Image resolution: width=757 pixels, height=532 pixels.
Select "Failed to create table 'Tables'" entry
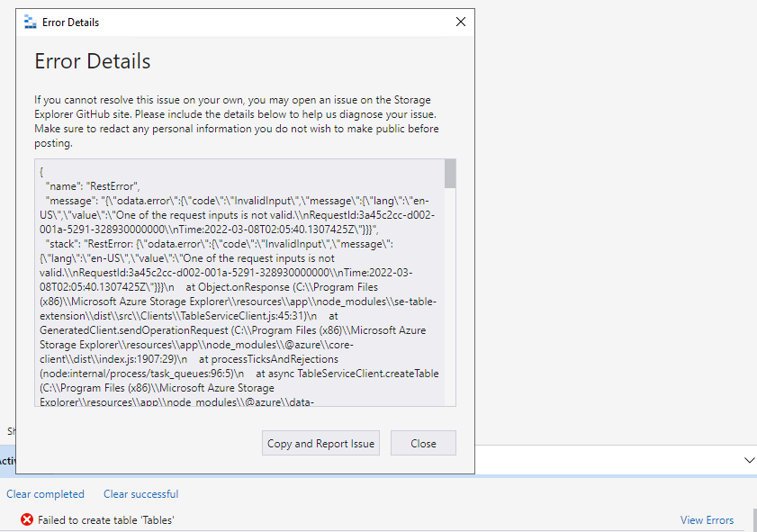(105, 520)
